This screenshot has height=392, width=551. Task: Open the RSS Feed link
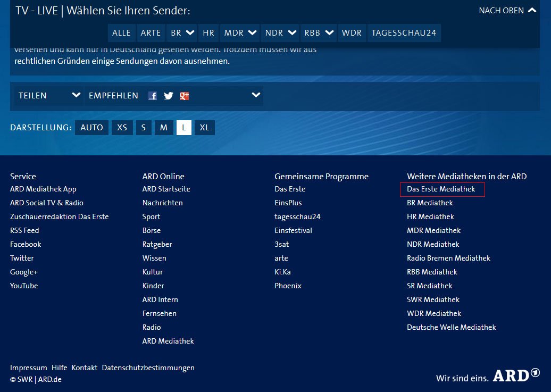coord(24,231)
